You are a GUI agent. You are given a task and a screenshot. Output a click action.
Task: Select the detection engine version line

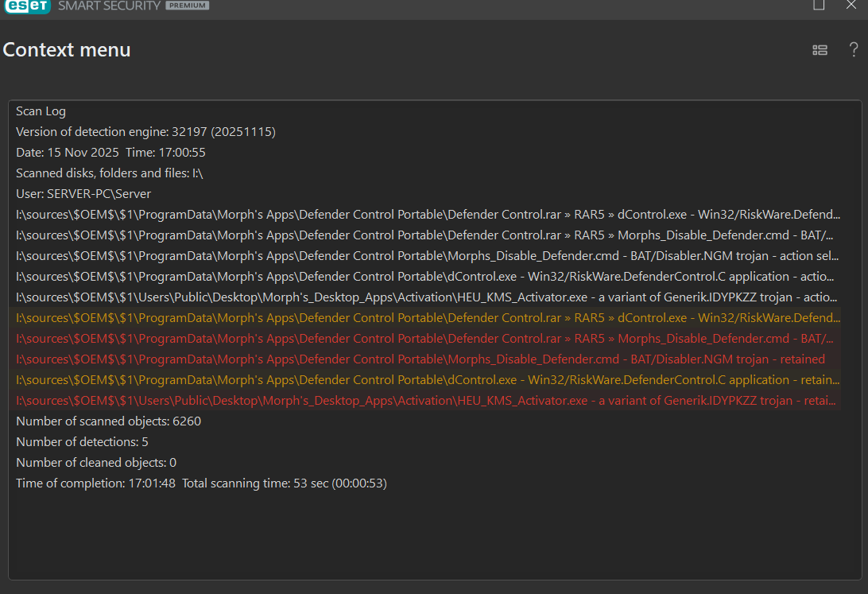[145, 132]
